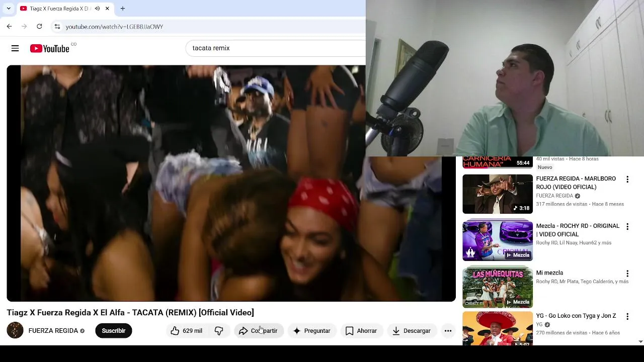The height and width of the screenshot is (362, 644).
Task: Reload the page with refresh icon
Action: [39, 26]
